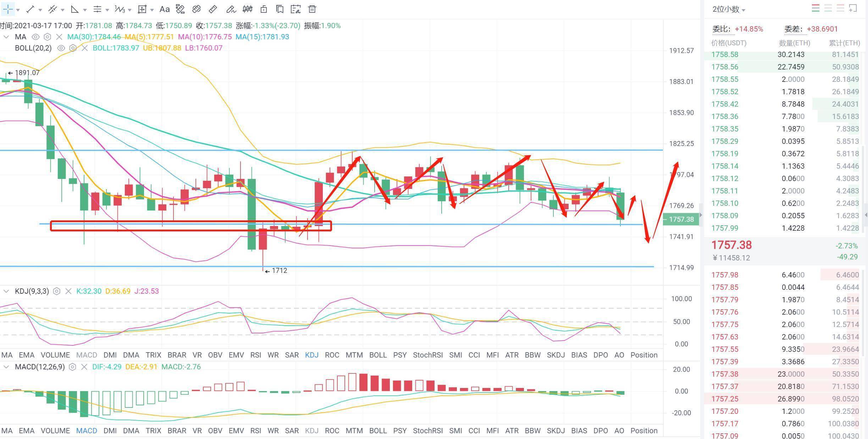Click the trash icon to delete drawings
Screen dimensions: 868x439
[x=312, y=9]
